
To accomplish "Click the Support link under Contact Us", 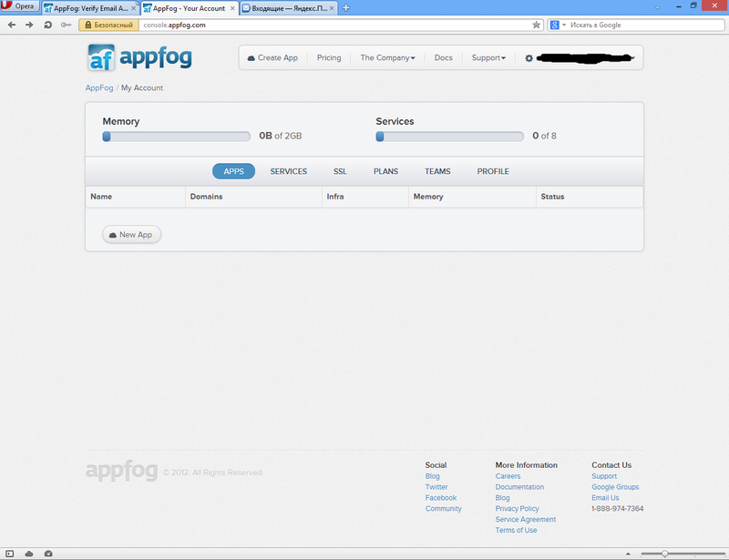I will point(604,476).
